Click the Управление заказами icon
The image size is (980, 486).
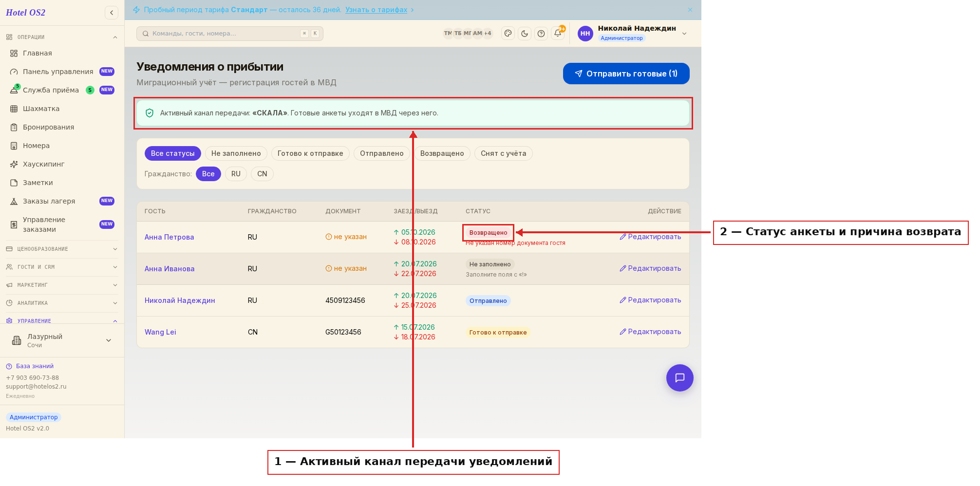(x=14, y=224)
